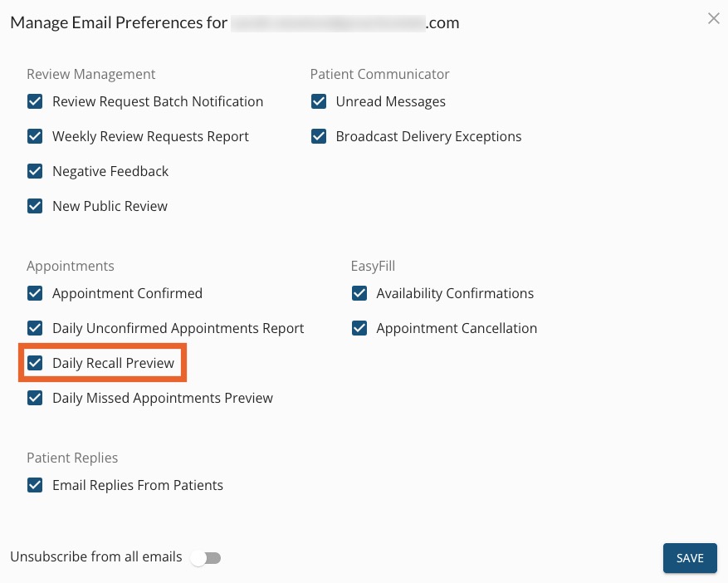Uncheck Appointment Confirmed notification
Image resolution: width=728 pixels, height=583 pixels.
coord(35,293)
